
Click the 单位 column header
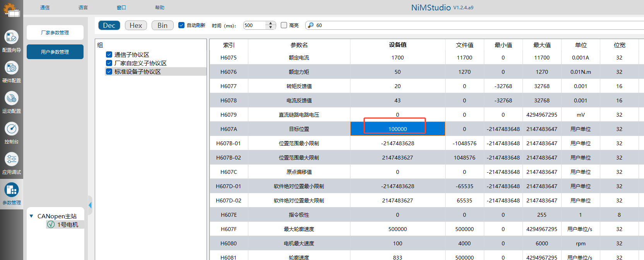click(581, 45)
